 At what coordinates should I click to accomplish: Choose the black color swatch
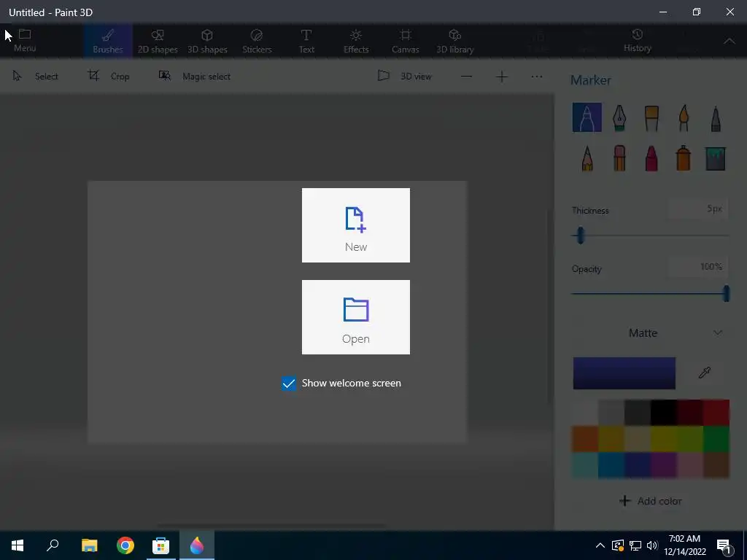[664, 413]
